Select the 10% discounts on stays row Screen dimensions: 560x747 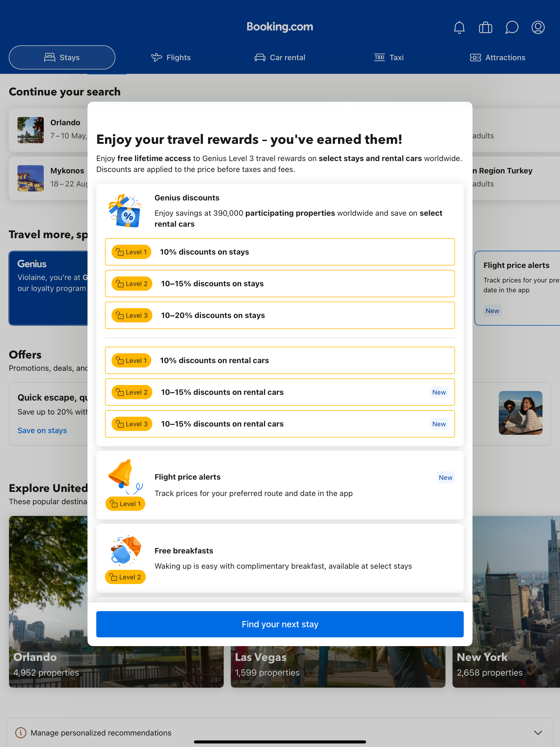[280, 252]
